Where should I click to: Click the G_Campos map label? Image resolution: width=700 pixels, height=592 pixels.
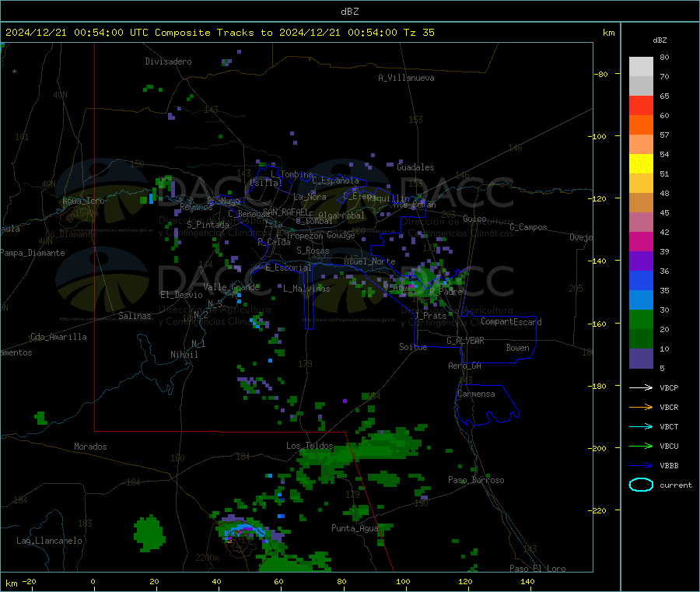tap(529, 227)
